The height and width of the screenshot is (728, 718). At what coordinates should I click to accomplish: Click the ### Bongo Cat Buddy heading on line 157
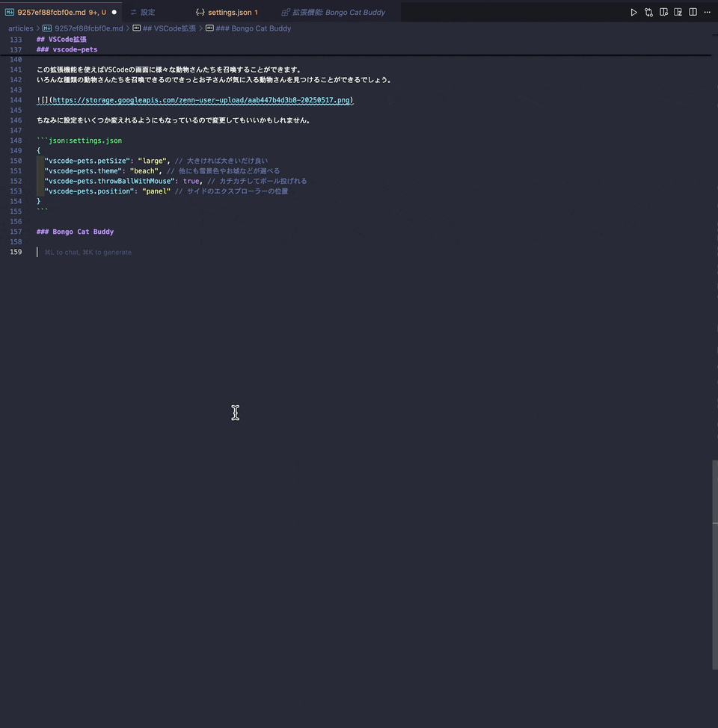[75, 232]
